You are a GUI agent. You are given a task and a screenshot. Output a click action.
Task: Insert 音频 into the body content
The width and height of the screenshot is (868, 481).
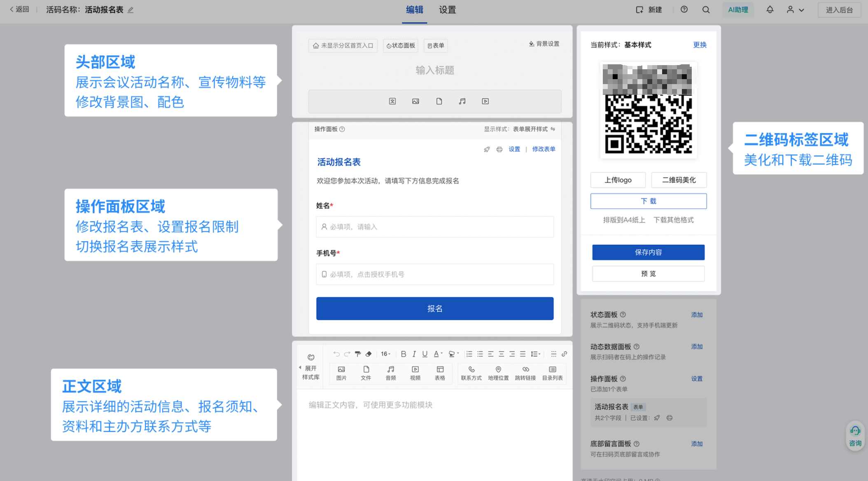(x=391, y=373)
